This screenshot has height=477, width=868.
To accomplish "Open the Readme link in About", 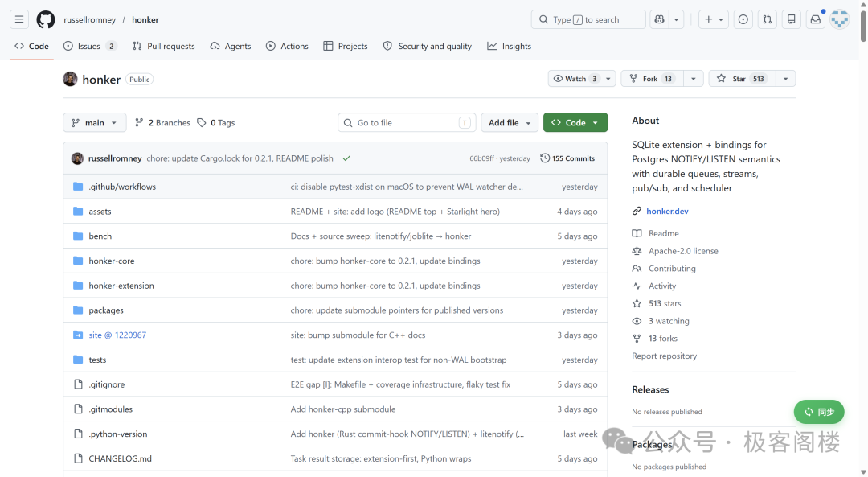I will pyautogui.click(x=663, y=233).
